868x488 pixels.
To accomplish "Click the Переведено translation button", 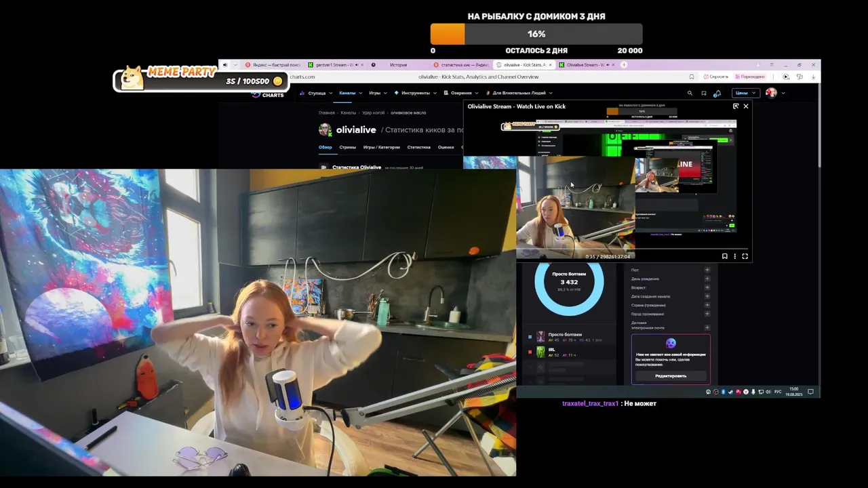I will 750,77.
